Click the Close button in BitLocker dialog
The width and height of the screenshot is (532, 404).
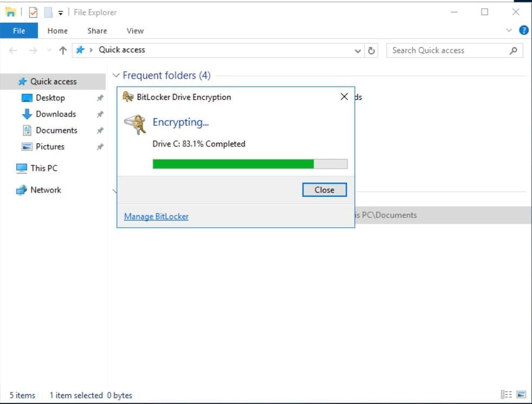pos(324,190)
